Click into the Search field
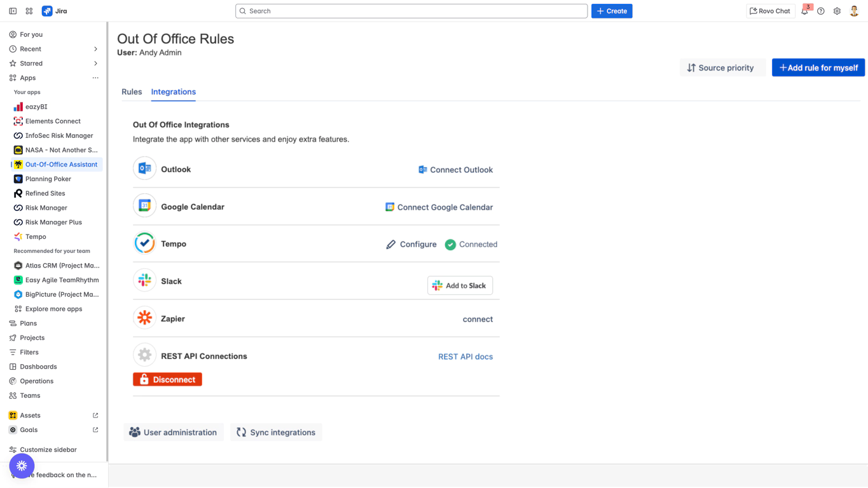This screenshot has width=868, height=488. [411, 11]
